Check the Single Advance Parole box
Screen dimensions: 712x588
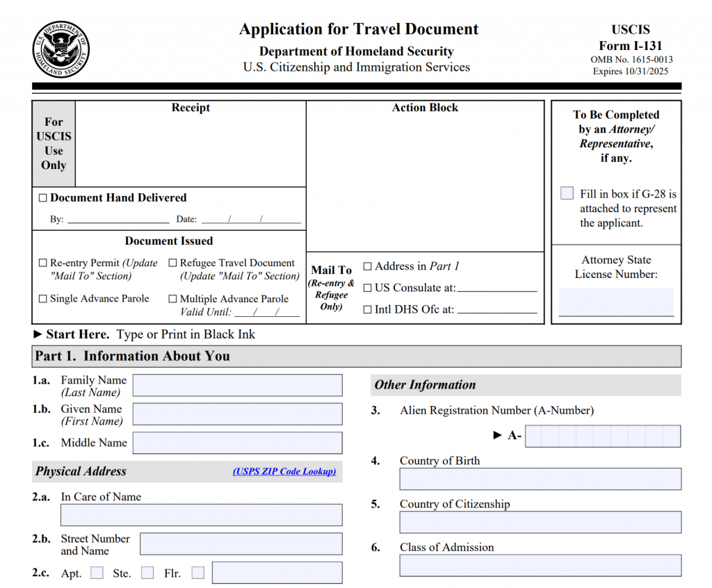(x=42, y=299)
